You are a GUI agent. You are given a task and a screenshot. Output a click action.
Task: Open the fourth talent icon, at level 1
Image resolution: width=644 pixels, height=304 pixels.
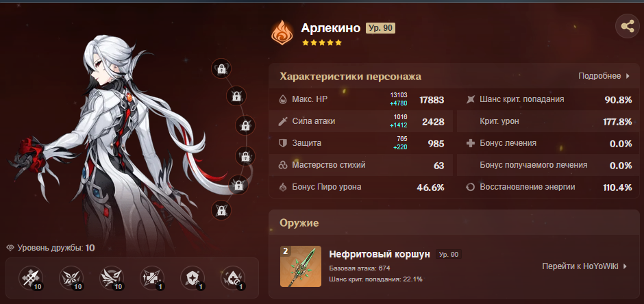coord(152,278)
